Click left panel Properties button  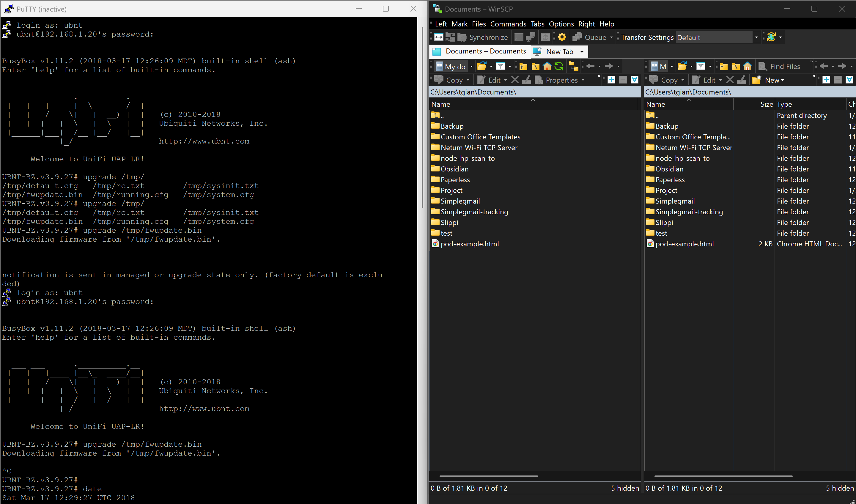557,80
